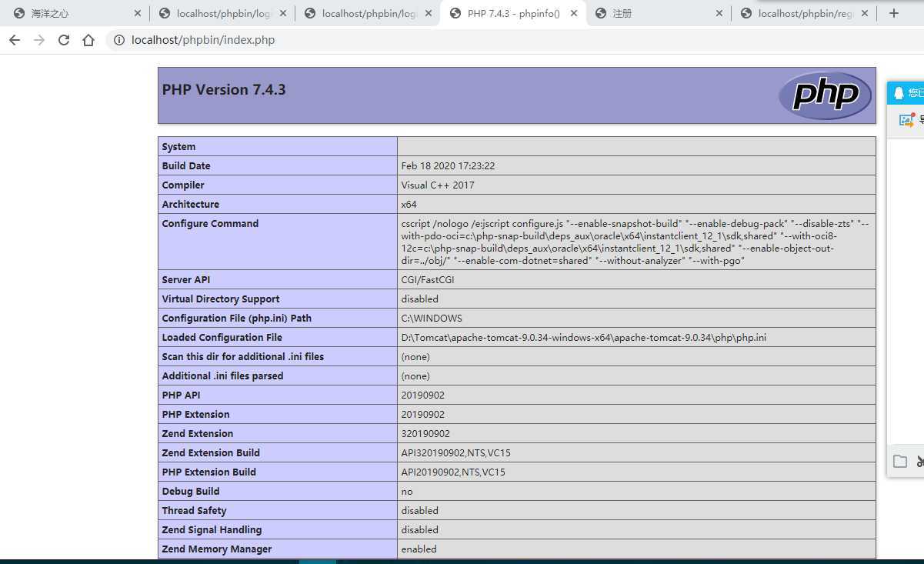Click the 'Loaded Configuration File' label

tap(222, 337)
